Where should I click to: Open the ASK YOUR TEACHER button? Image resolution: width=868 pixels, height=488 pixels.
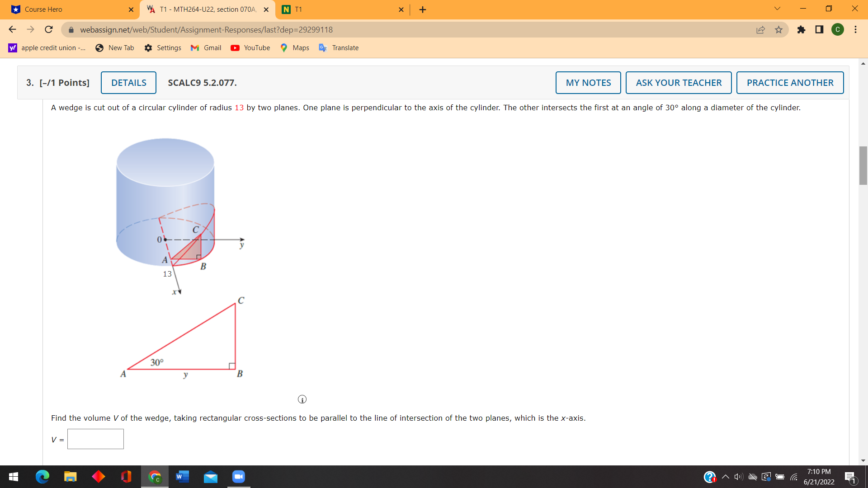pos(679,83)
